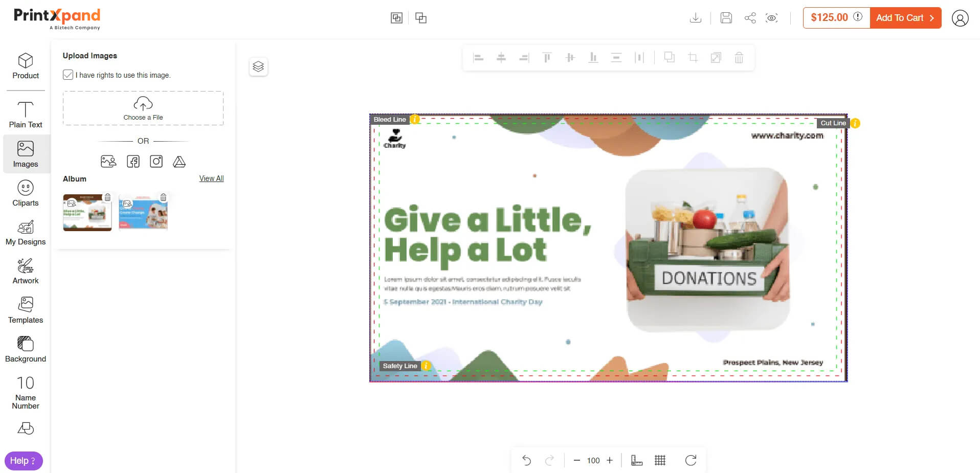
Task: Open the Templates tab
Action: point(26,310)
